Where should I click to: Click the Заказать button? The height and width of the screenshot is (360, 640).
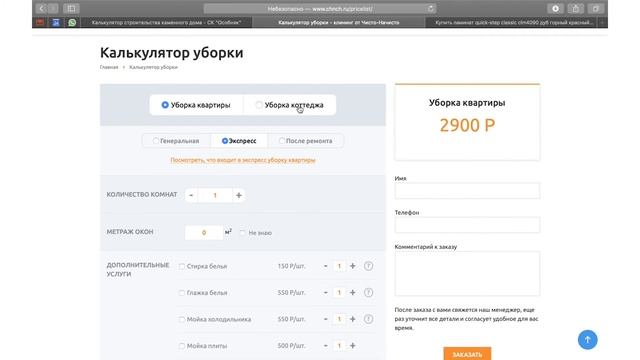[x=467, y=353]
